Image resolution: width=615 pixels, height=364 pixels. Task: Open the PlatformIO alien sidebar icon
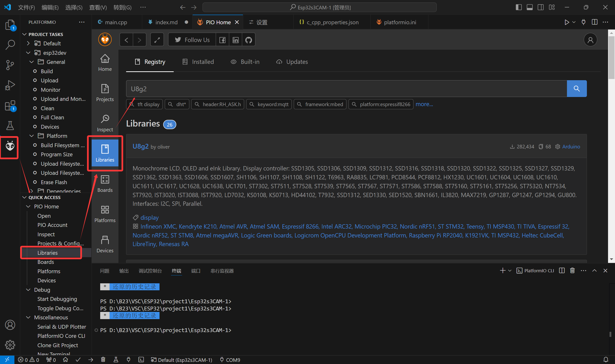pos(10,146)
